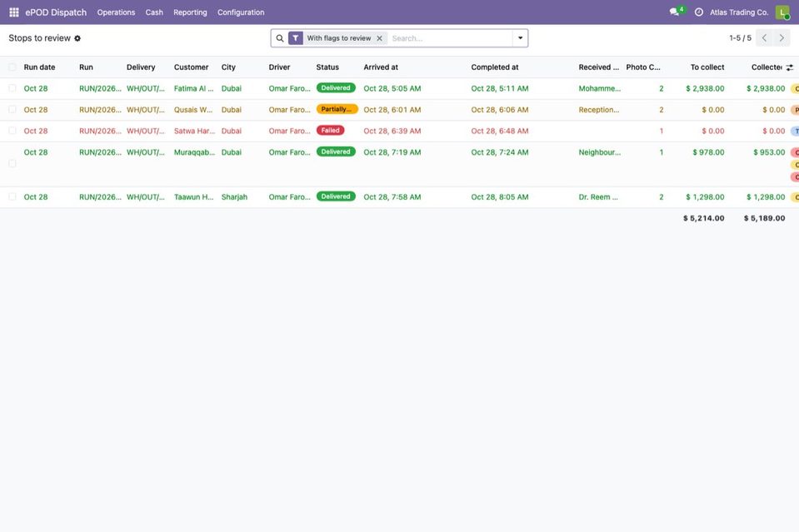Image resolution: width=799 pixels, height=532 pixels.
Task: Click the funnel filter icon in the search facet
Action: (296, 38)
